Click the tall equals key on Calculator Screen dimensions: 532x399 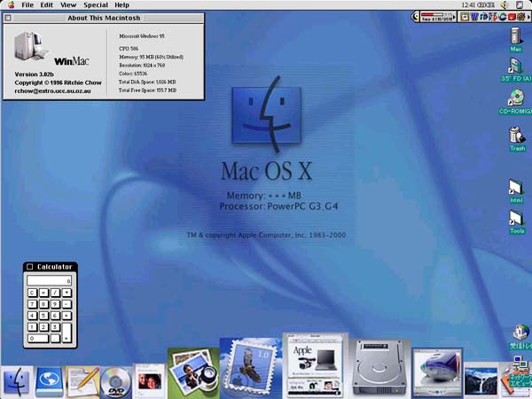[66, 332]
